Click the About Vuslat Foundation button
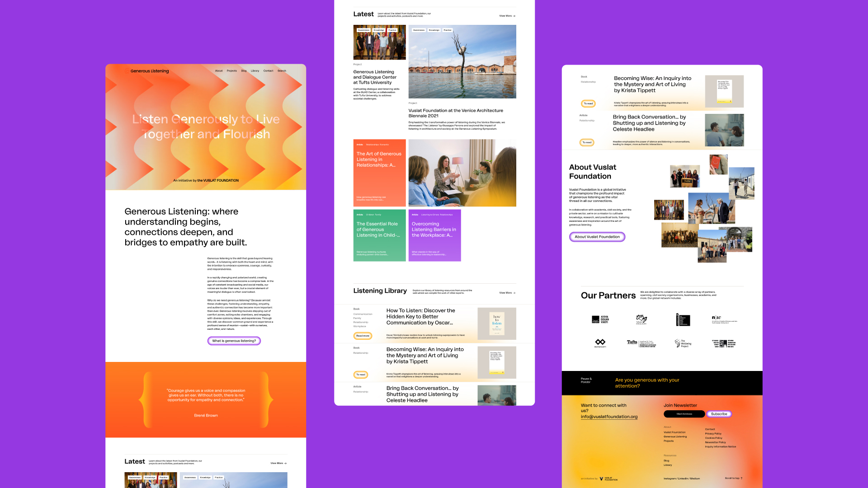The width and height of the screenshot is (868, 488). (597, 237)
